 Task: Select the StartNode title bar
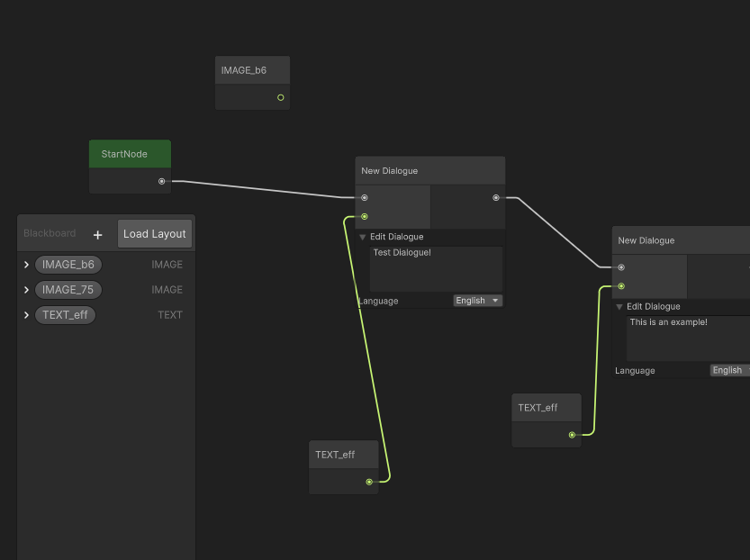130,154
